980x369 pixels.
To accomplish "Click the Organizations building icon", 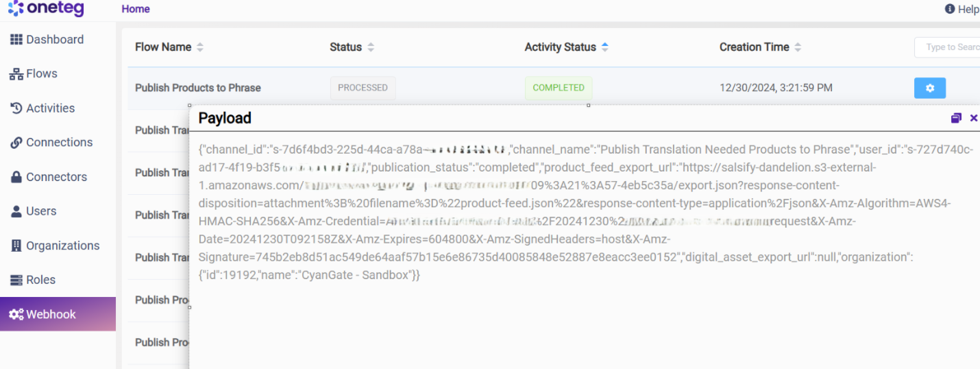I will click(16, 246).
